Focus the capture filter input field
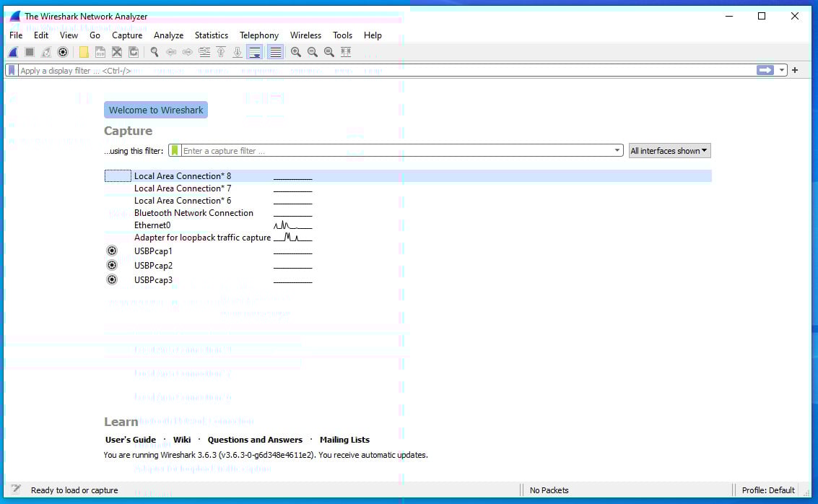The image size is (818, 504). [396, 151]
